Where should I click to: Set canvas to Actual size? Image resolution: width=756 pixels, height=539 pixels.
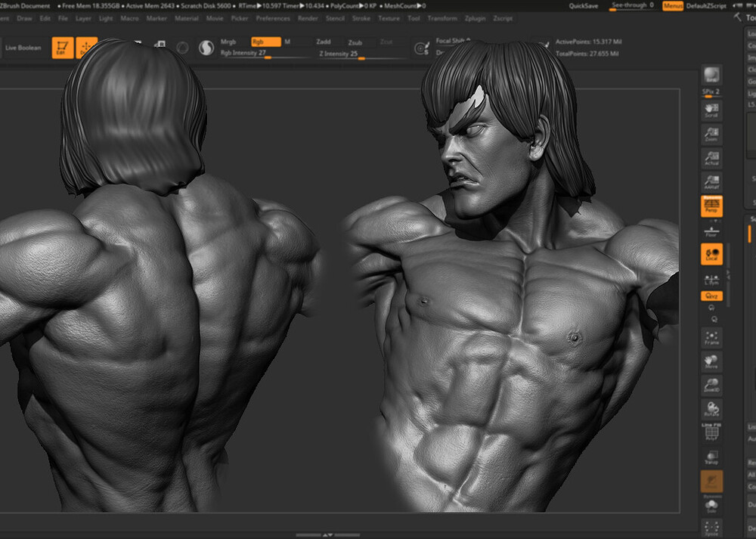click(711, 158)
